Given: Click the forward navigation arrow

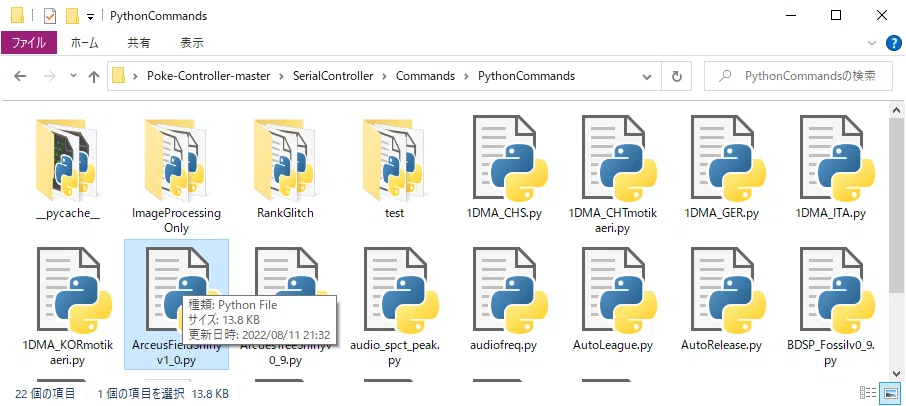Looking at the screenshot, I should click(x=50, y=76).
